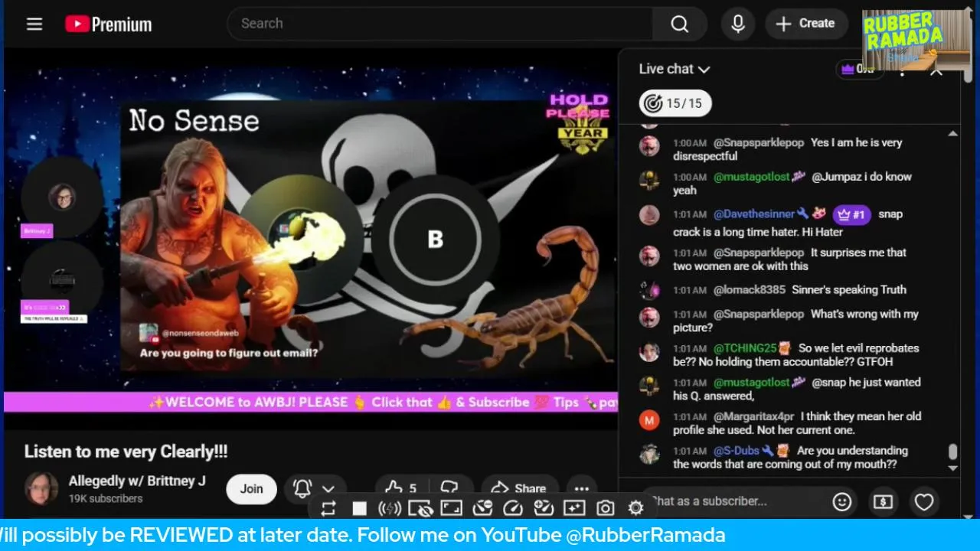Image resolution: width=980 pixels, height=551 pixels.
Task: Click the chat scrollbar up arrow
Action: pos(952,133)
